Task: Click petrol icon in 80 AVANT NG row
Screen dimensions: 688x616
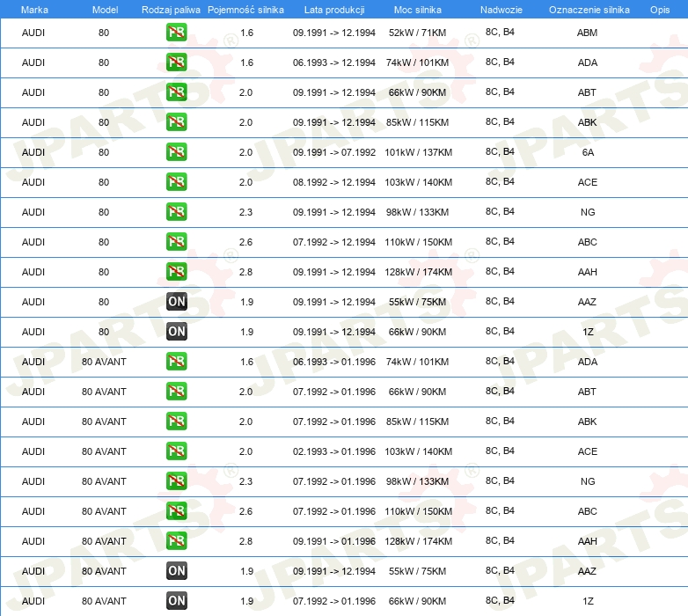Action: [176, 481]
